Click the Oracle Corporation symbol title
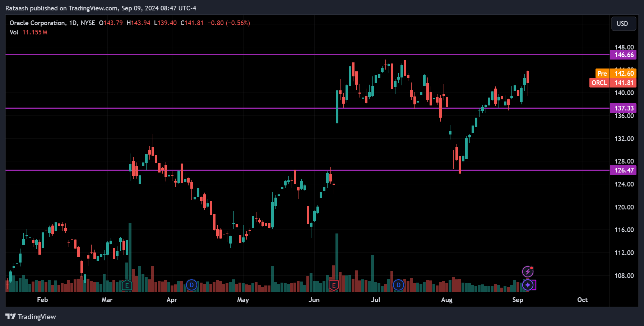 pyautogui.click(x=37, y=23)
